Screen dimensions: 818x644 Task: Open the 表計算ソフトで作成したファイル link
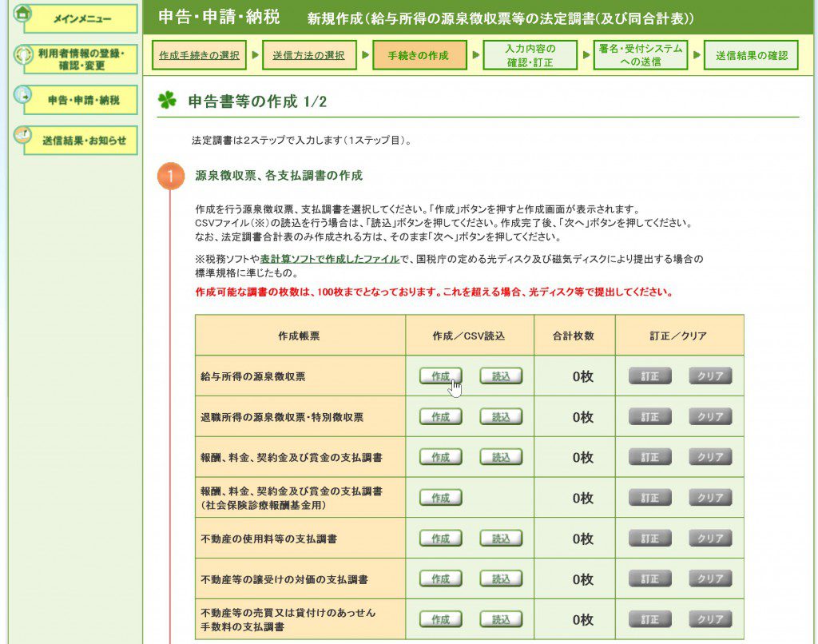[x=329, y=259]
